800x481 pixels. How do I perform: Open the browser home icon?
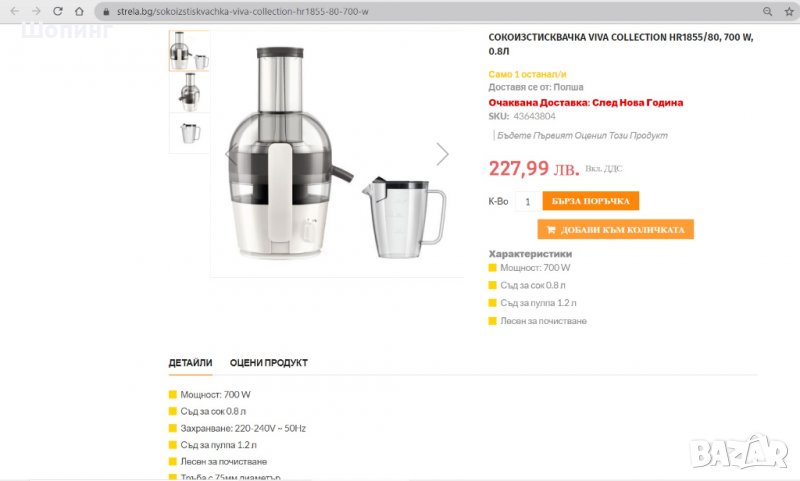(79, 11)
